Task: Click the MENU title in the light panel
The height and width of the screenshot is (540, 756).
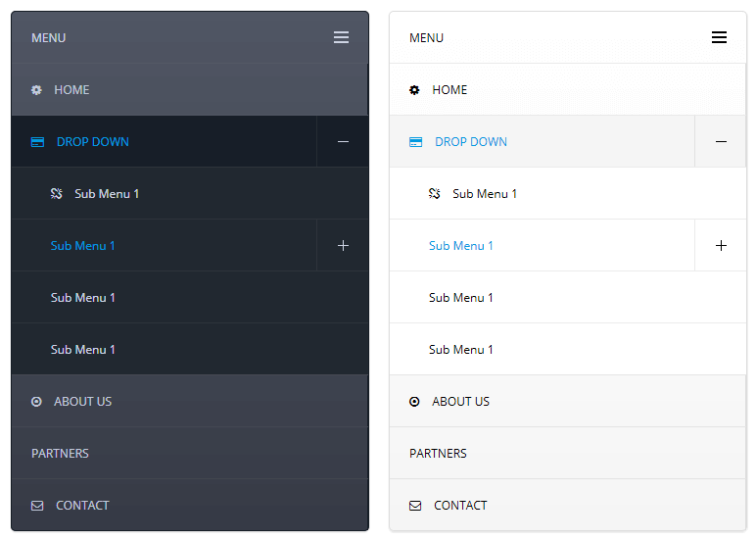Action: [x=426, y=38]
